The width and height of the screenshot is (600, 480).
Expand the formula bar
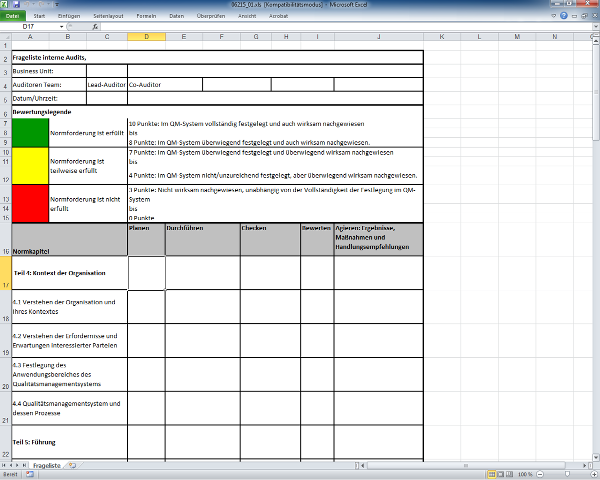[594, 27]
